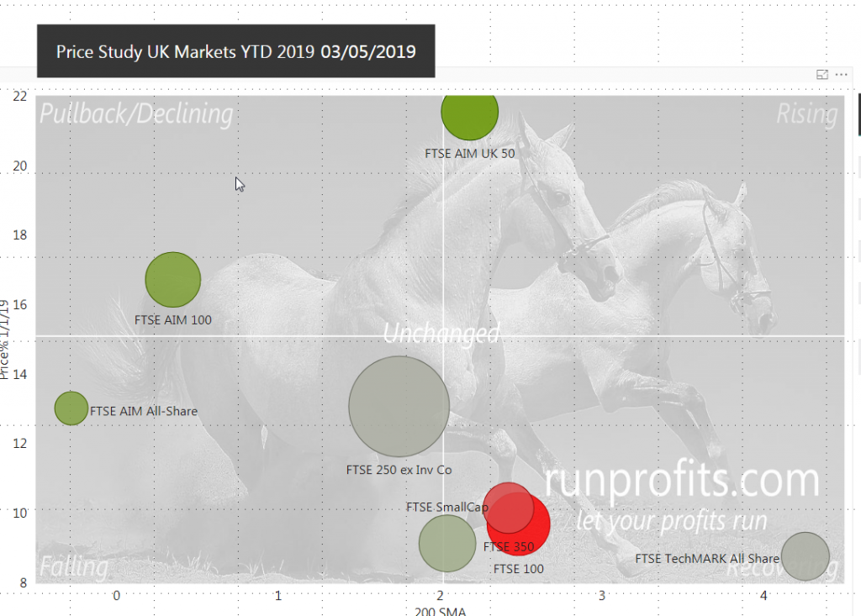Click the y-axis value 20
This screenshot has width=861, height=616.
(20, 166)
